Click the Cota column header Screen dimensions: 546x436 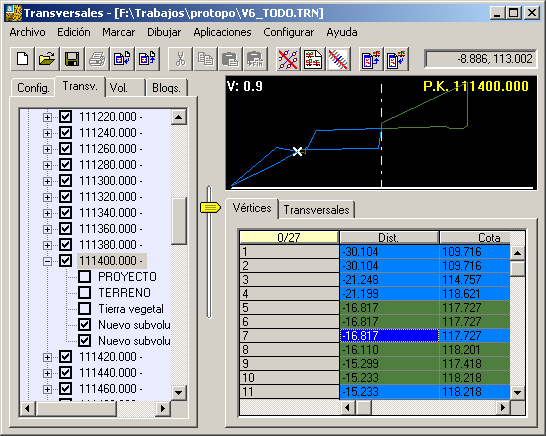475,238
